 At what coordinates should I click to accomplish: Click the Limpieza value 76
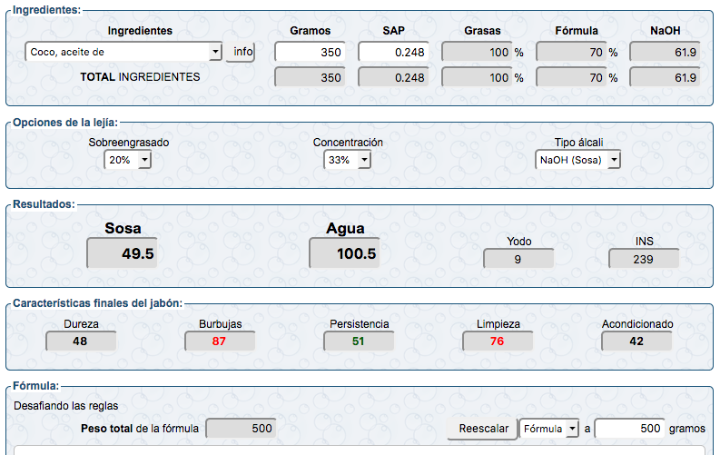click(497, 341)
